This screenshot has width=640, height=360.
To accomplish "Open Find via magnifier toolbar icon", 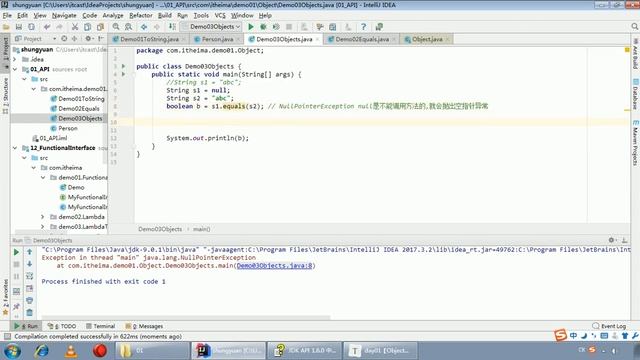I will pyautogui.click(x=116, y=27).
